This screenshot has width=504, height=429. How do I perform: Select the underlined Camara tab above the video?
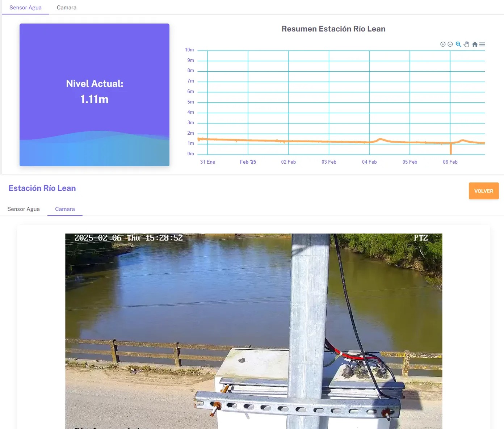(65, 209)
